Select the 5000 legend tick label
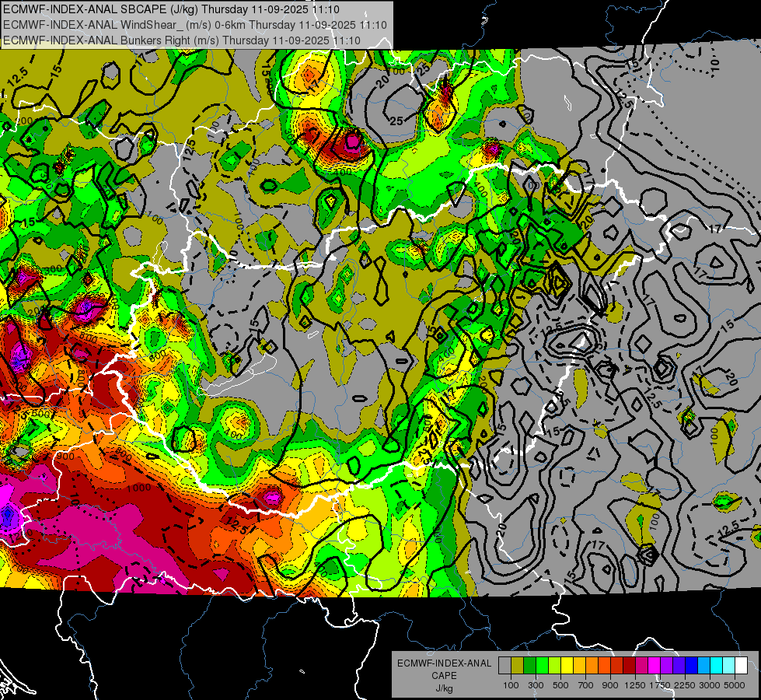 click(735, 685)
